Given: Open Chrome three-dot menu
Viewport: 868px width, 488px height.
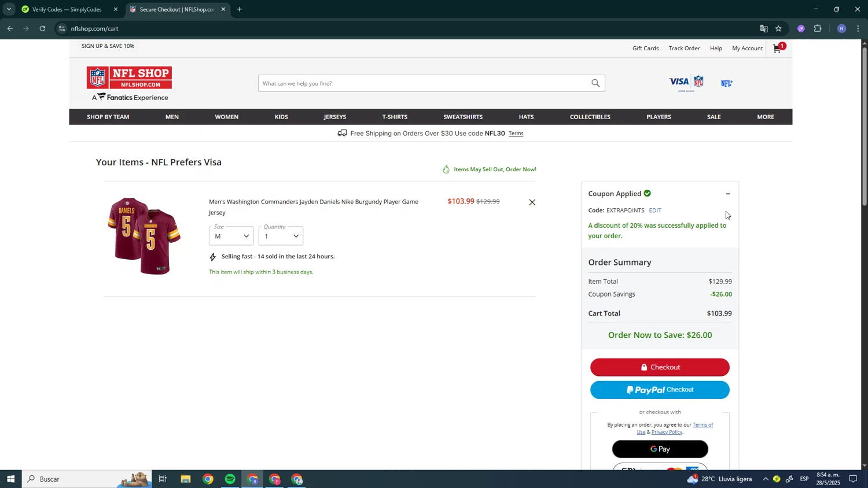Looking at the screenshot, I should click(x=858, y=28).
